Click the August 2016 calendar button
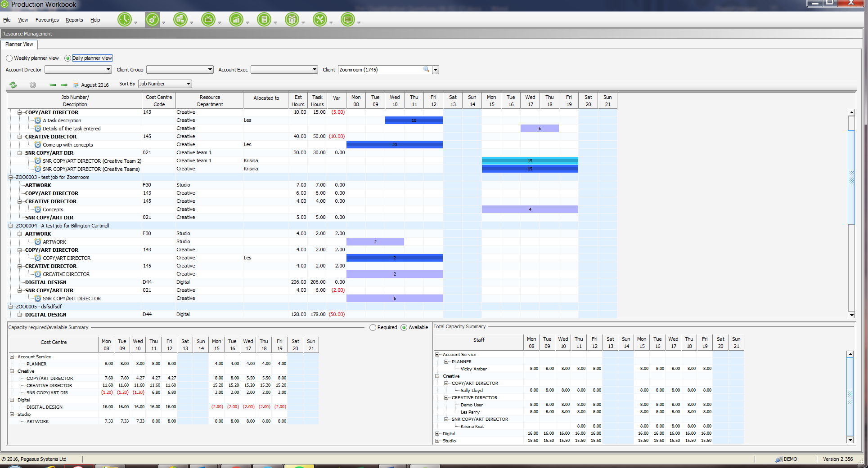868x468 pixels. [x=91, y=85]
